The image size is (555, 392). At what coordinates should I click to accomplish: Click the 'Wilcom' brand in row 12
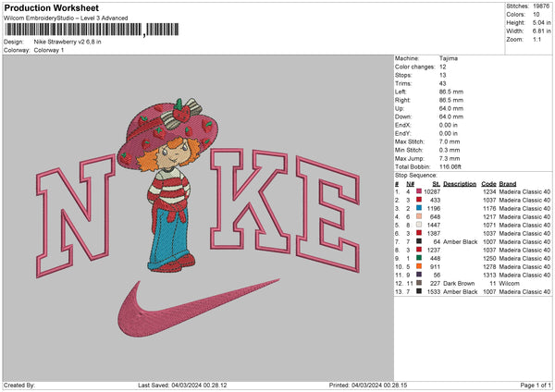[x=509, y=284]
